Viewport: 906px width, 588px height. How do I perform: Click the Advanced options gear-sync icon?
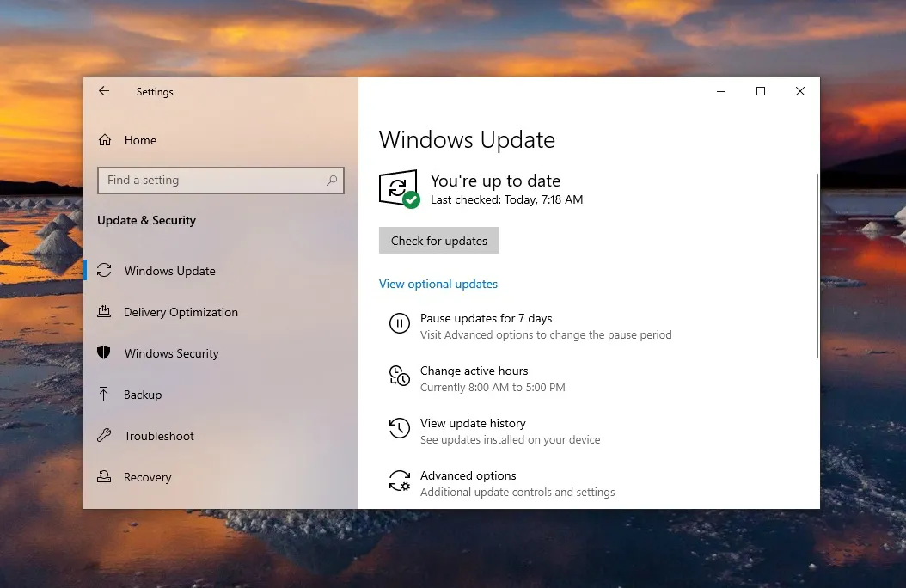(x=399, y=481)
